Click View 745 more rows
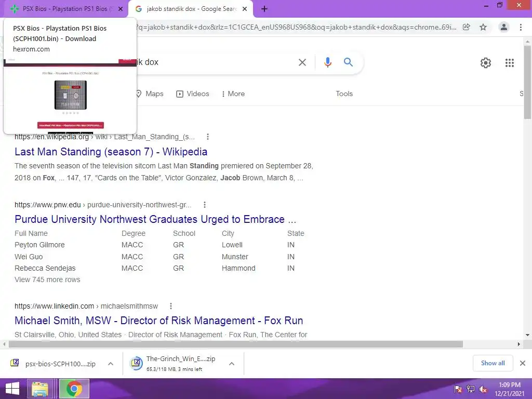The width and height of the screenshot is (532, 399). 47,280
